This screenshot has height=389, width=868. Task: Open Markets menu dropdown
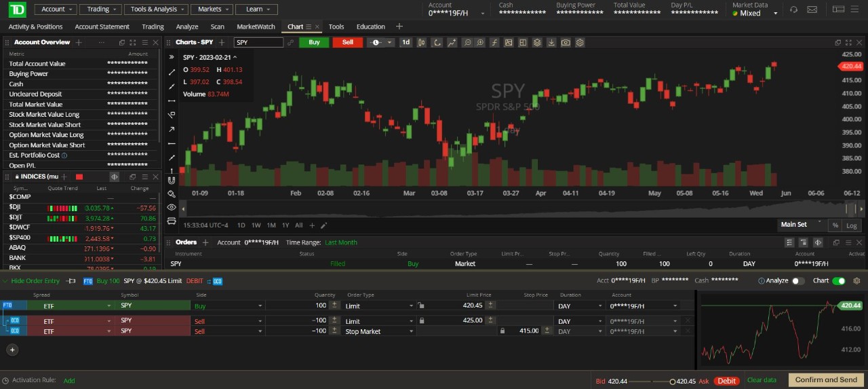[x=212, y=10]
